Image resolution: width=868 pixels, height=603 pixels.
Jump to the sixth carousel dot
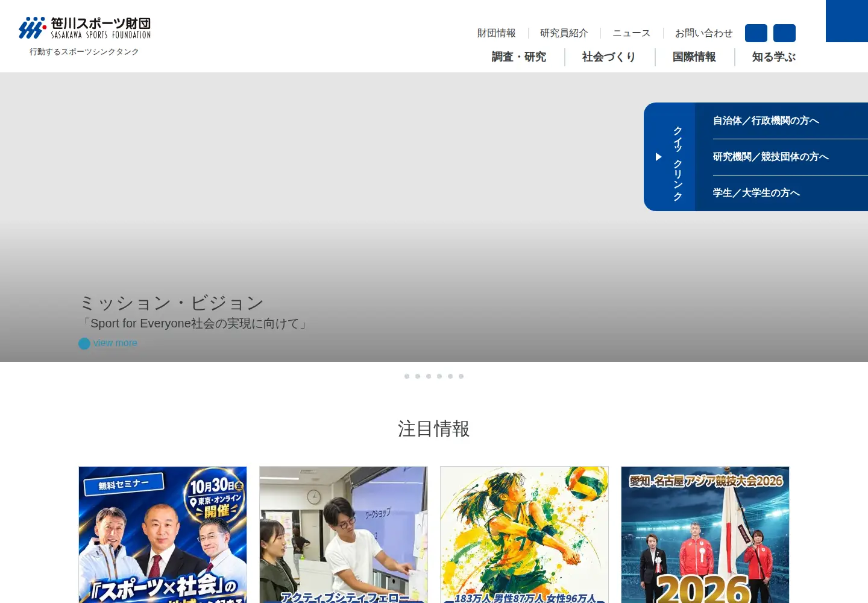[461, 376]
